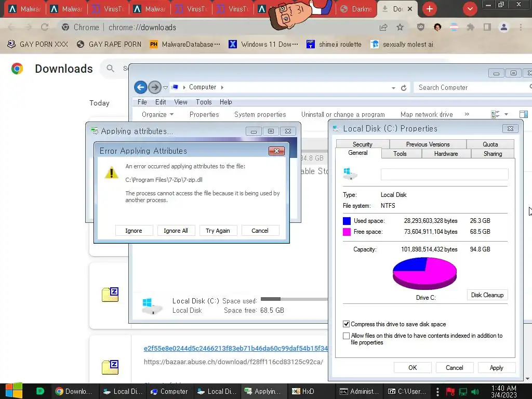Image resolution: width=532 pixels, height=399 pixels.
Task: Expand the address bar history dropdown
Action: point(393,88)
